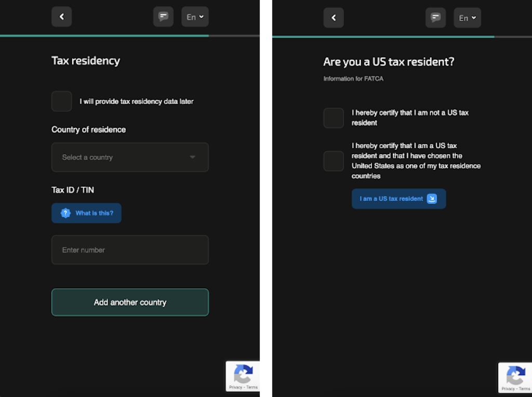The height and width of the screenshot is (397, 532).
Task: Click reCAPTCHA badge on the left screen
Action: [243, 376]
